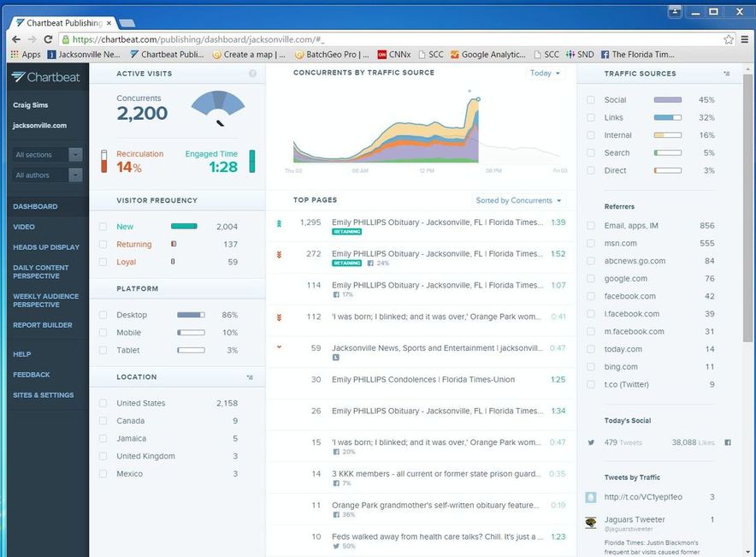Click the purple Social percentage bar

pyautogui.click(x=668, y=100)
